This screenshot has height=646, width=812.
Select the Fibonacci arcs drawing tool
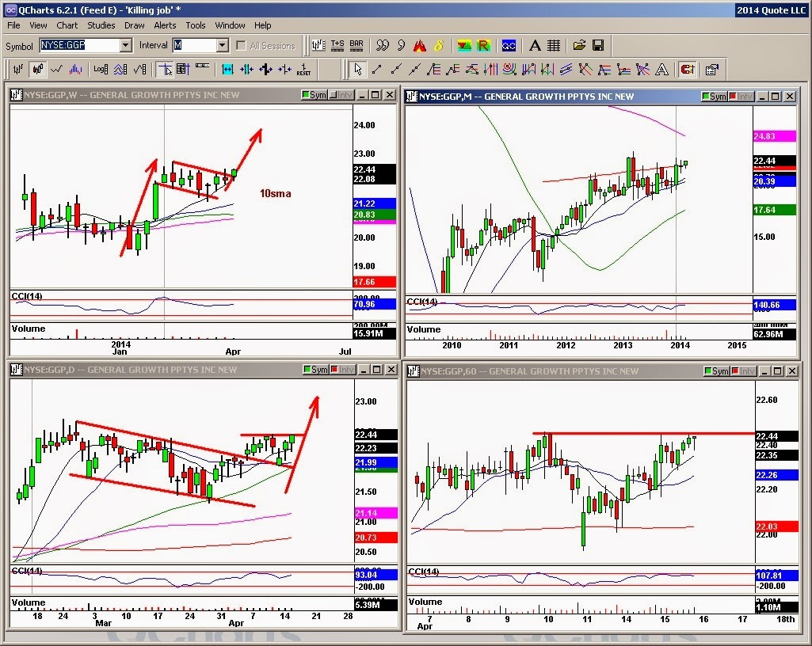[509, 70]
